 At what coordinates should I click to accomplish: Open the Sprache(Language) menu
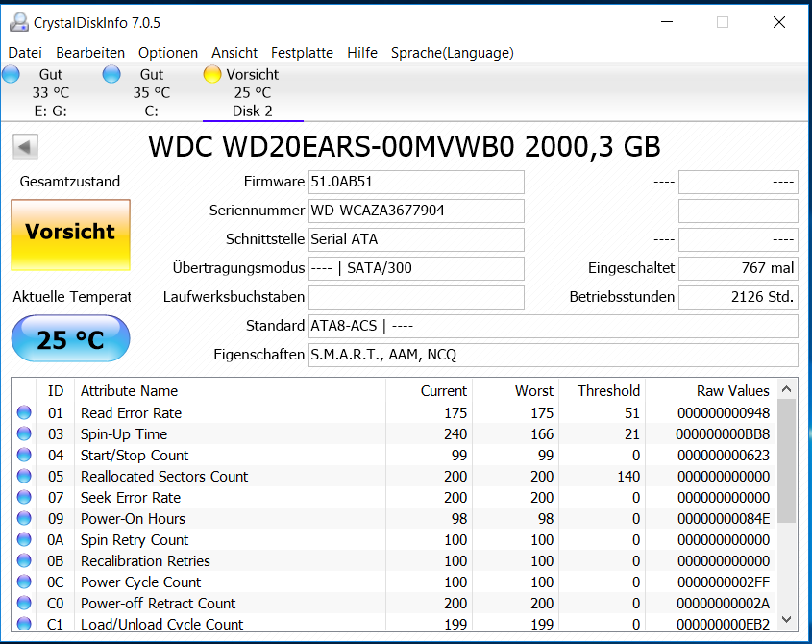click(x=452, y=53)
